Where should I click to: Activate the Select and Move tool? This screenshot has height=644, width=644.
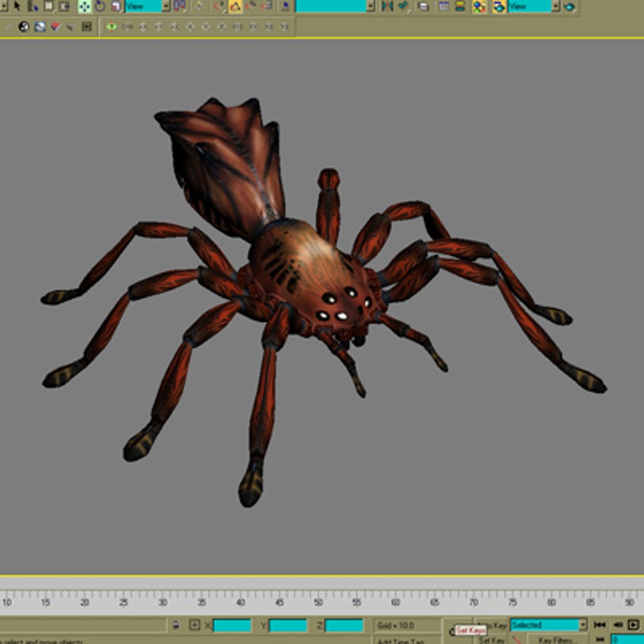point(85,6)
